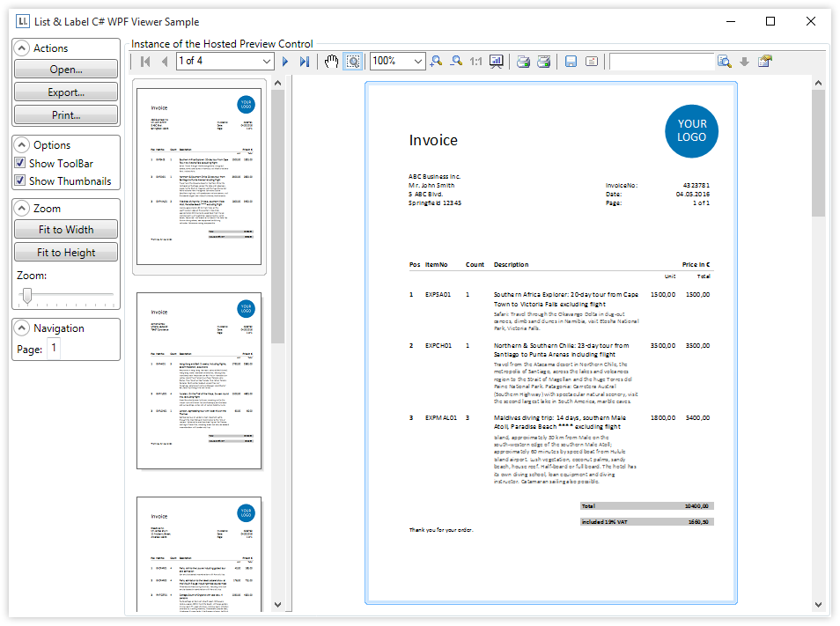Click the List & Label app icon
The width and height of the screenshot is (840, 626).
coord(23,21)
